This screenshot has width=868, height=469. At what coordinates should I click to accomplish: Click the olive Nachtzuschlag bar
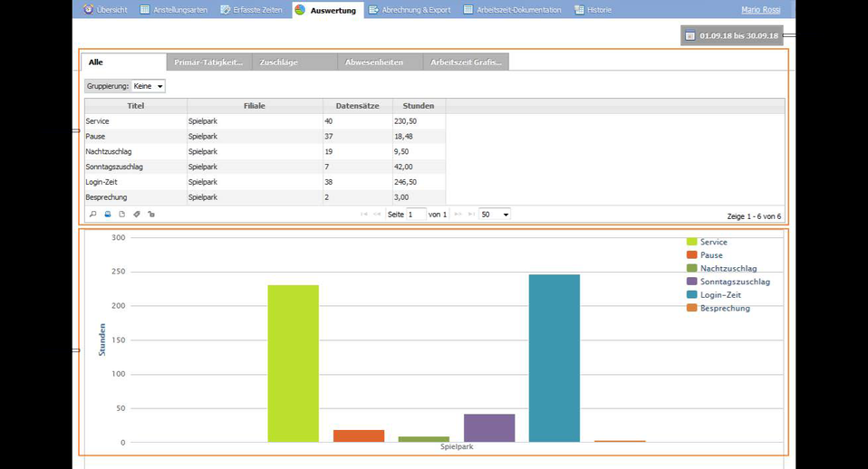coord(424,439)
